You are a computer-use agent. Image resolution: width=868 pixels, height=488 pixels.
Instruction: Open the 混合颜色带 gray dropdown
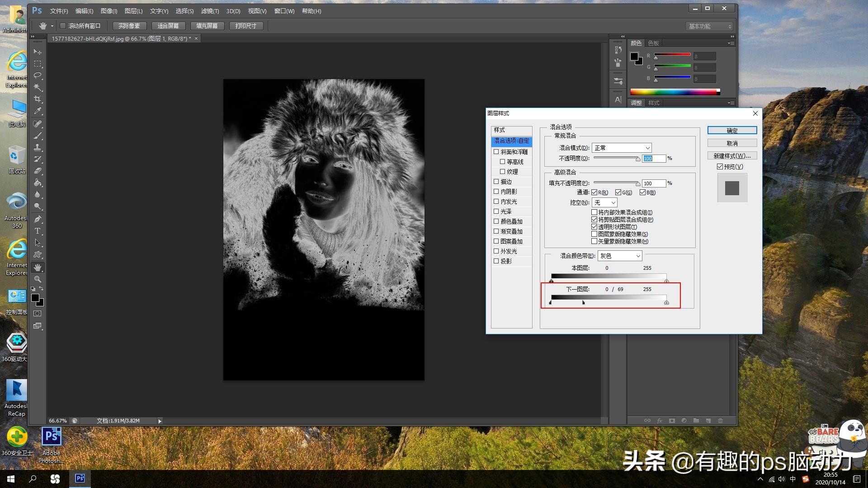click(x=620, y=256)
